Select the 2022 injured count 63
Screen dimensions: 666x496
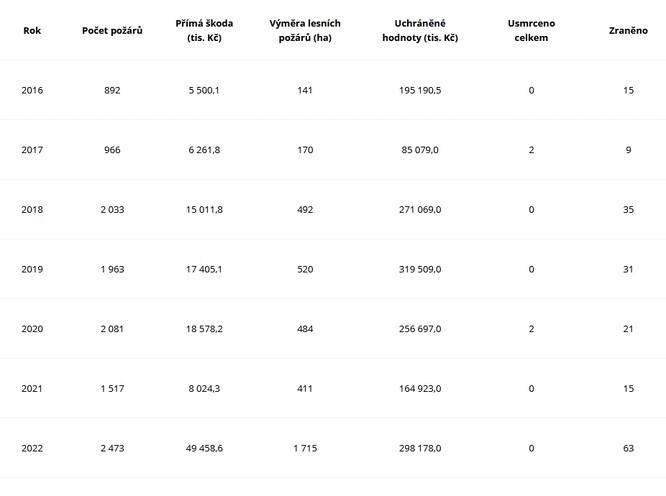pos(628,448)
